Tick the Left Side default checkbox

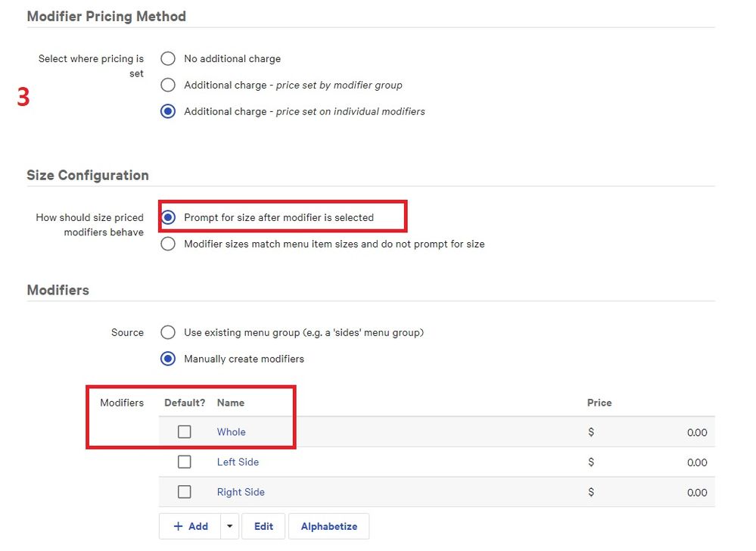click(x=184, y=462)
